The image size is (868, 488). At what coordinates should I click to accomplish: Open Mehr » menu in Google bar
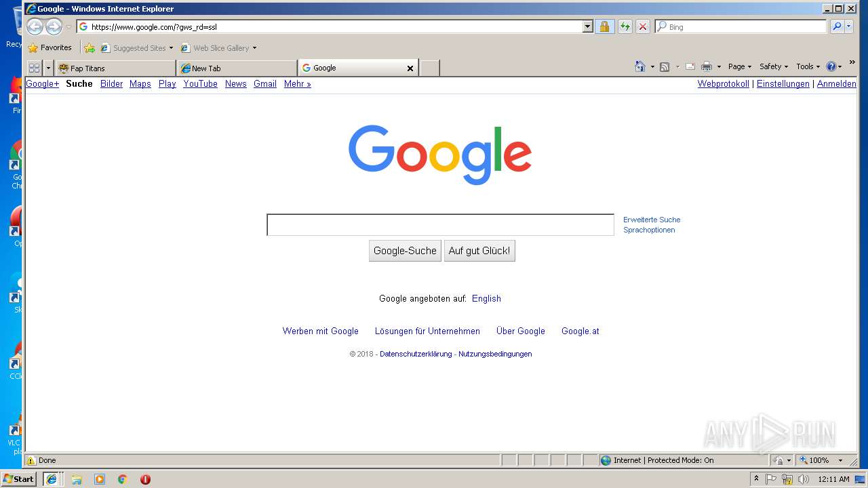297,84
